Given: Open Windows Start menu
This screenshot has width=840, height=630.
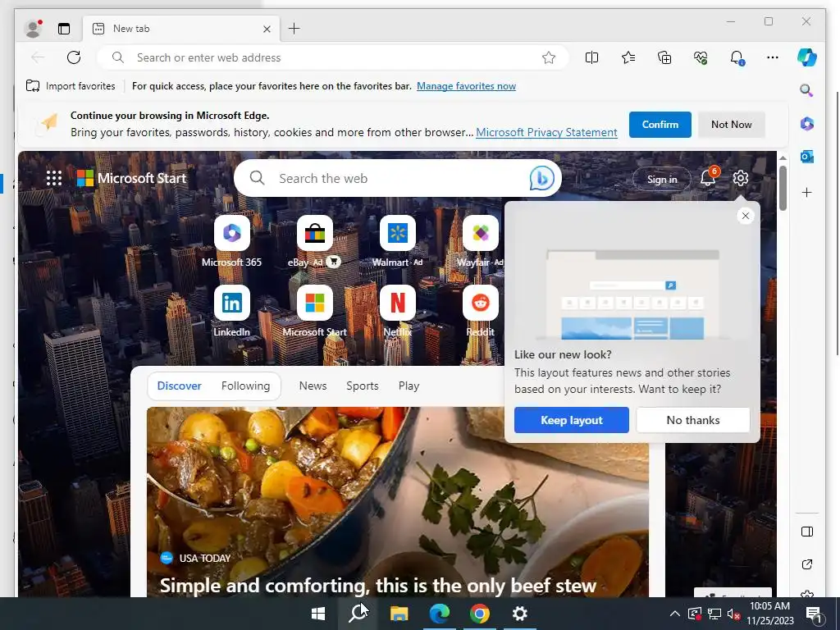Looking at the screenshot, I should click(318, 614).
